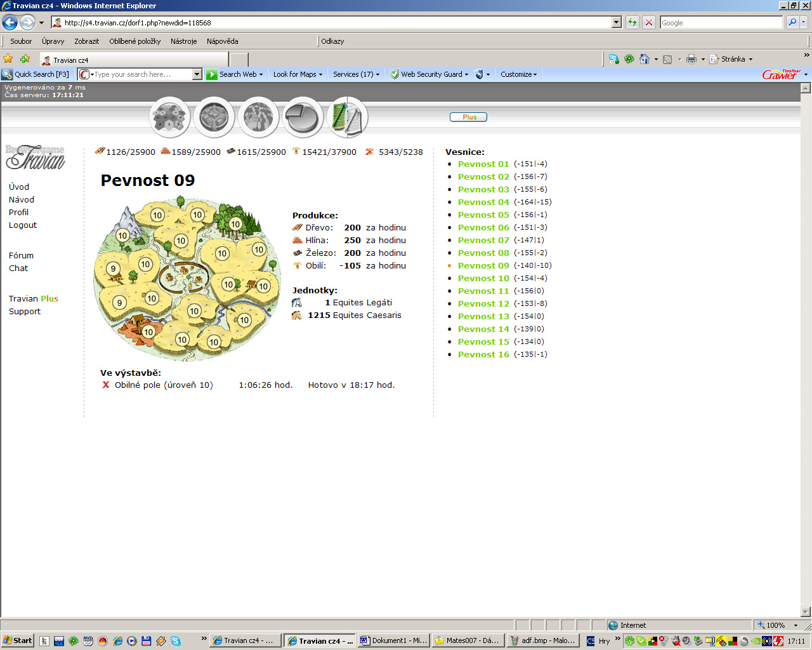Switch to Dokument1 Word taskbar item
812x650 pixels.
point(393,640)
